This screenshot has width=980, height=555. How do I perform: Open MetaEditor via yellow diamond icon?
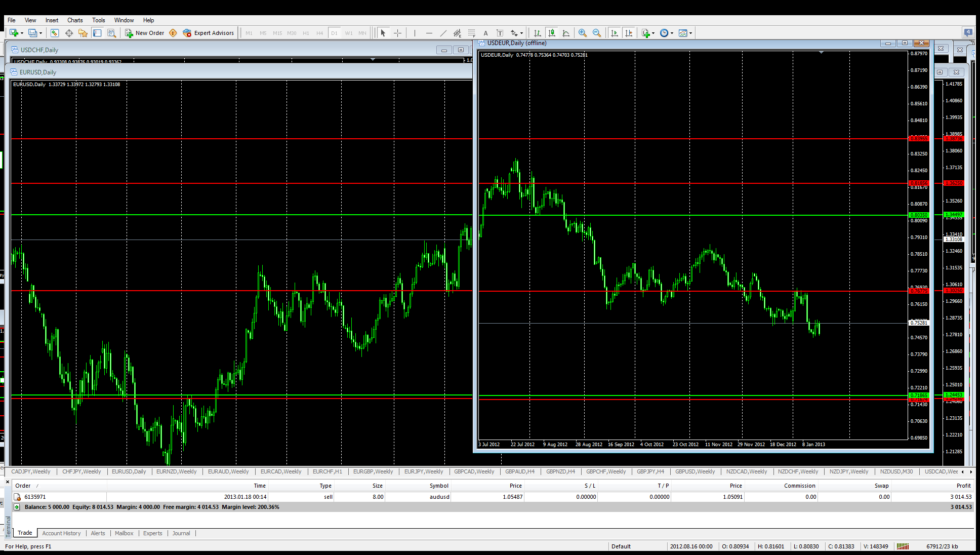[173, 33]
